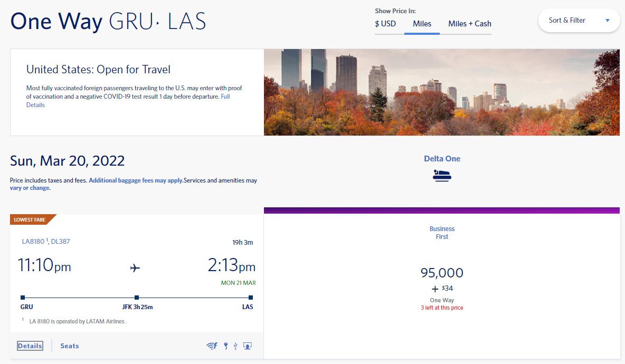Click the flight Details button
The image size is (625, 364).
[30, 346]
